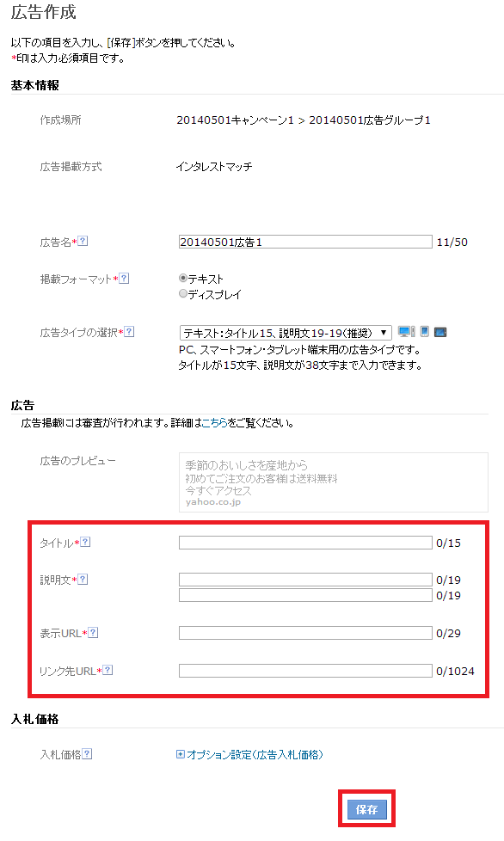
Task: Expand オプション設定(広告入札価格)
Action: [250, 755]
